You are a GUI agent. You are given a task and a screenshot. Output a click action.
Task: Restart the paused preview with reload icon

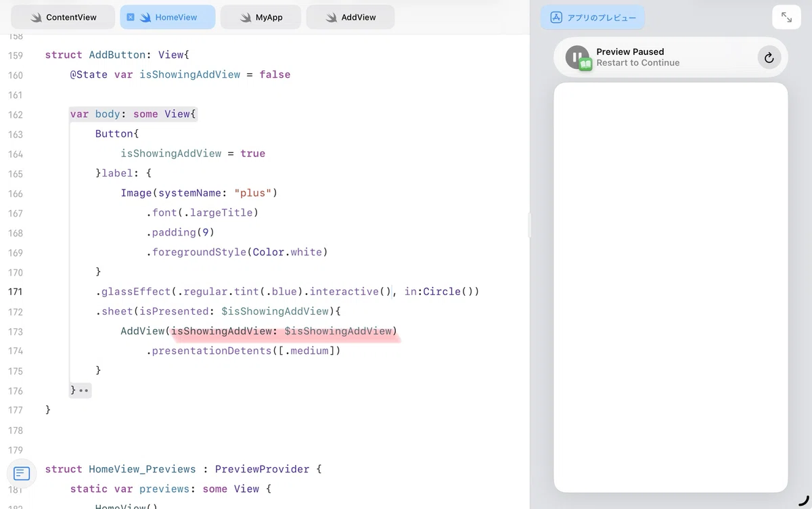769,58
